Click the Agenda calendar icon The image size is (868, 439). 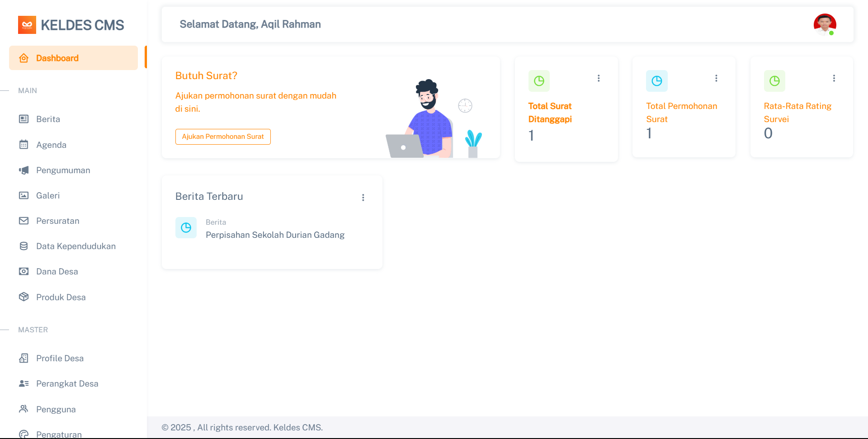[x=24, y=145]
